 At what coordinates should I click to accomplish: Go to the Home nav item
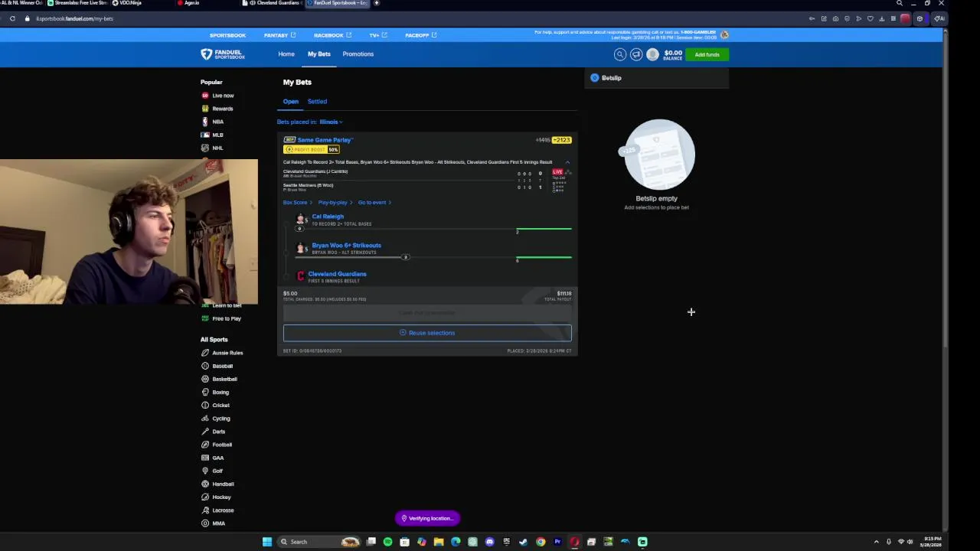pos(286,54)
